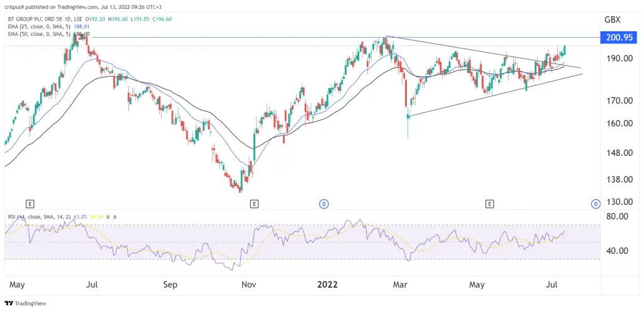Image resolution: width=644 pixels, height=311 pixels.
Task: Click the GBX currency label
Action: pos(612,19)
